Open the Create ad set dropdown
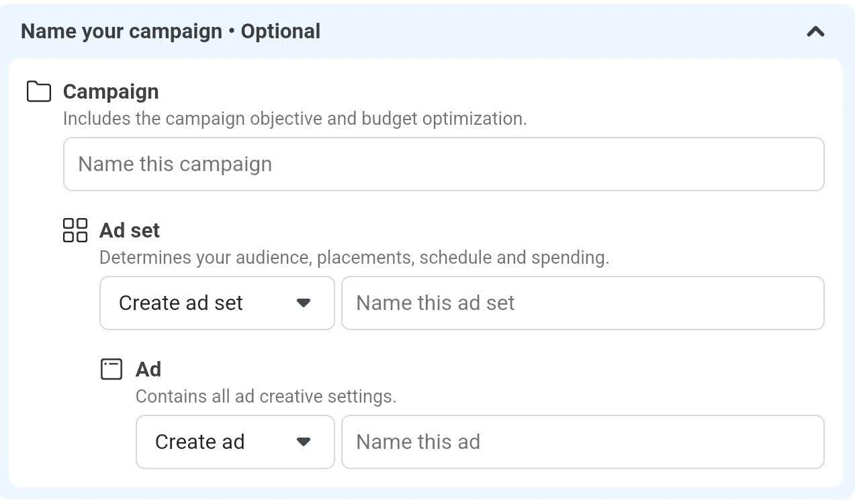 click(x=216, y=303)
